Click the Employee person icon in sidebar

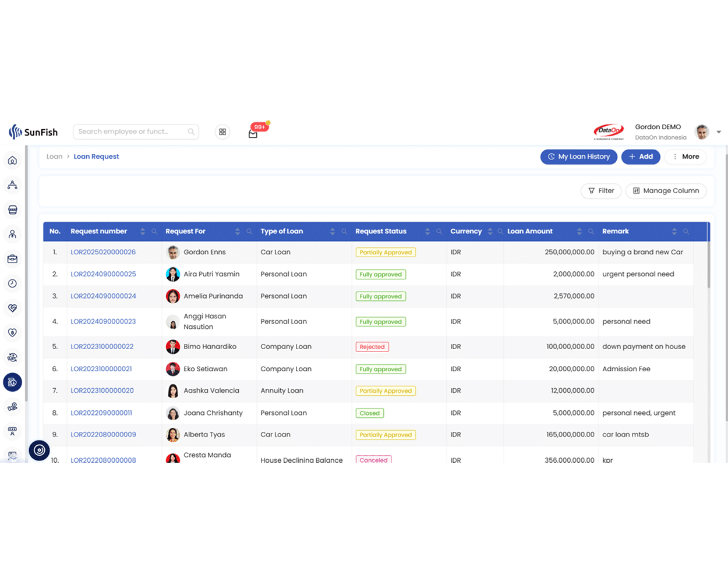[x=12, y=234]
